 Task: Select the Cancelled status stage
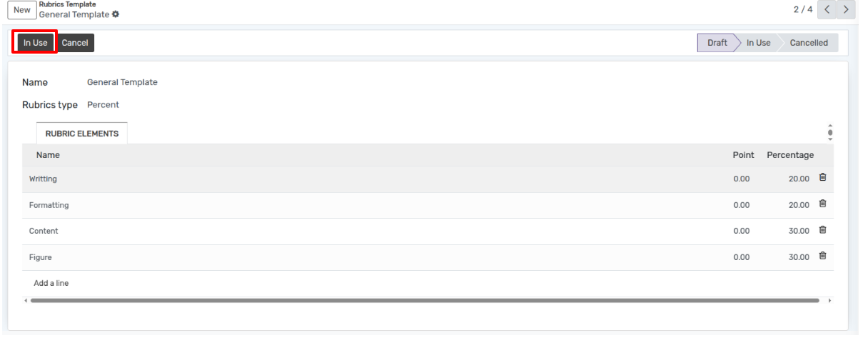(x=808, y=43)
